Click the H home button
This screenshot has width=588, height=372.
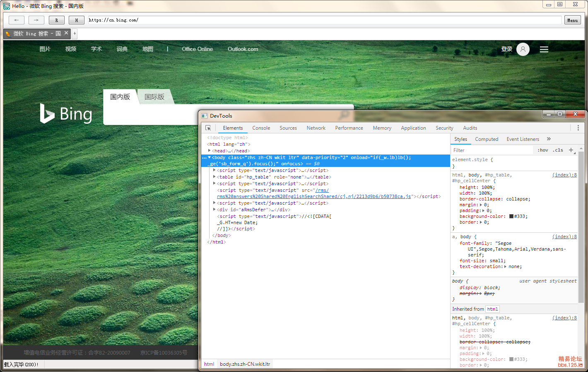click(76, 20)
